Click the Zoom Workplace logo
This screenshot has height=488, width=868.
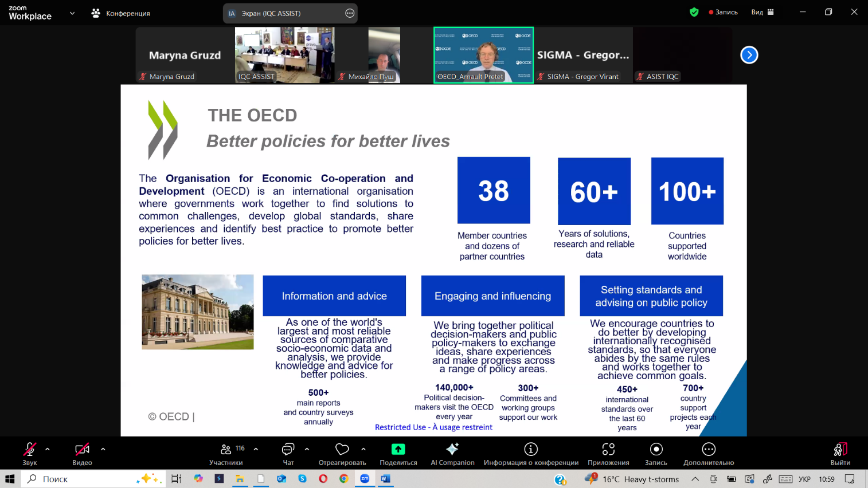click(30, 13)
